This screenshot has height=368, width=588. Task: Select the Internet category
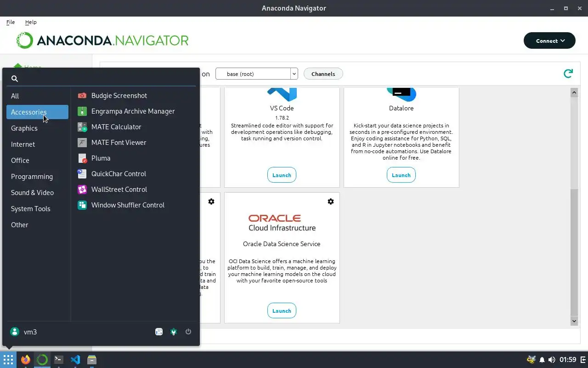pos(37,144)
